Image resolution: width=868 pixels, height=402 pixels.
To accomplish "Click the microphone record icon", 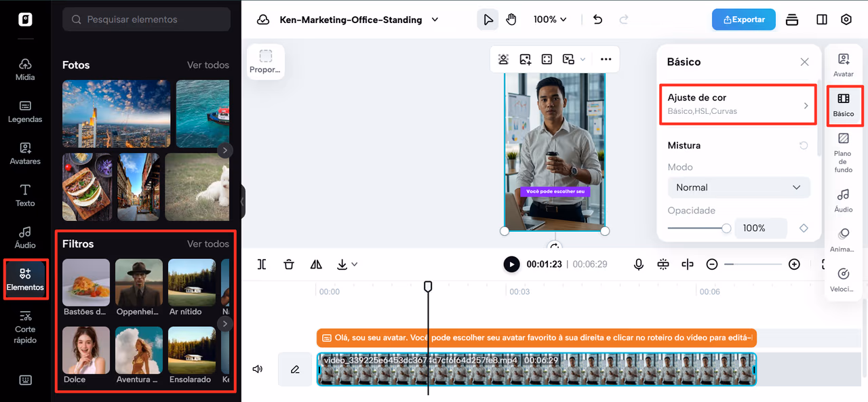I will coord(639,264).
